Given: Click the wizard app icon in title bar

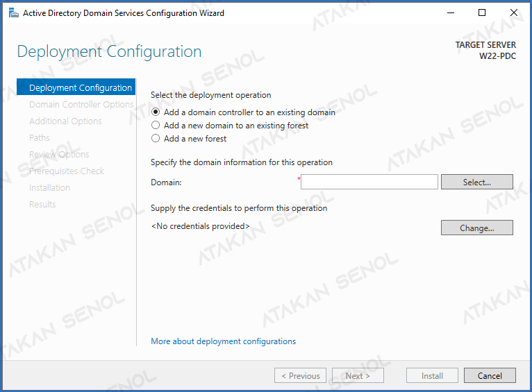Looking at the screenshot, I should click(13, 13).
